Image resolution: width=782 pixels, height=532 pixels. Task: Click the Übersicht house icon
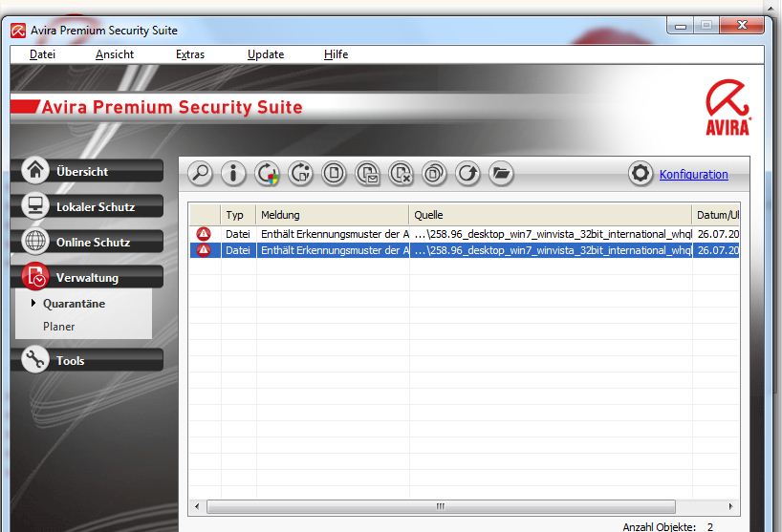point(35,170)
